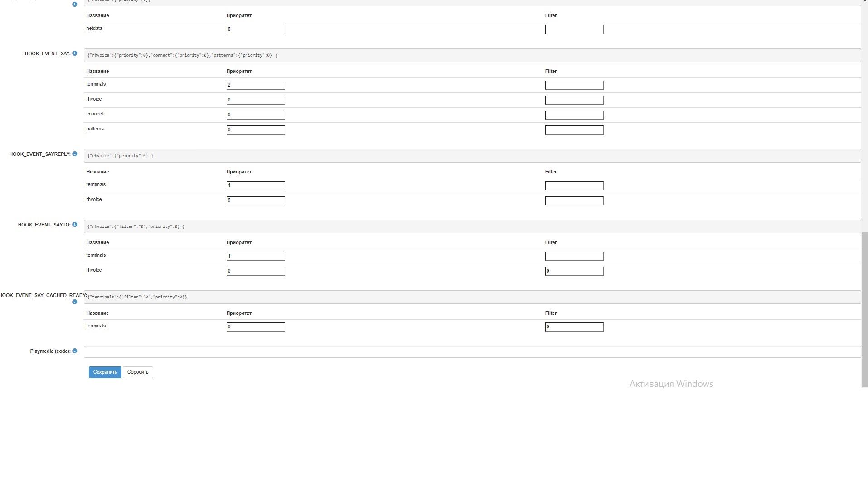Click info icon under HOOK_EVENT_SAY_CACHED_READY
Screen dimensions: 868x481
[x=75, y=302]
